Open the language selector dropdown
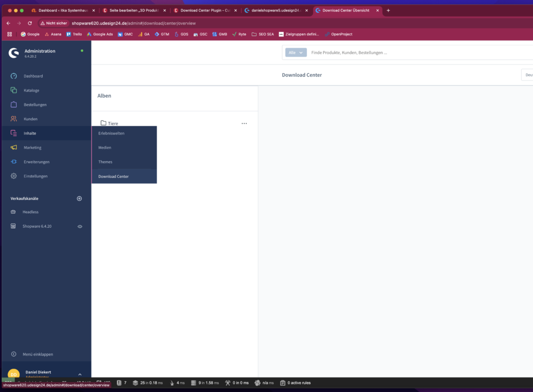The image size is (533, 392). 527,75
